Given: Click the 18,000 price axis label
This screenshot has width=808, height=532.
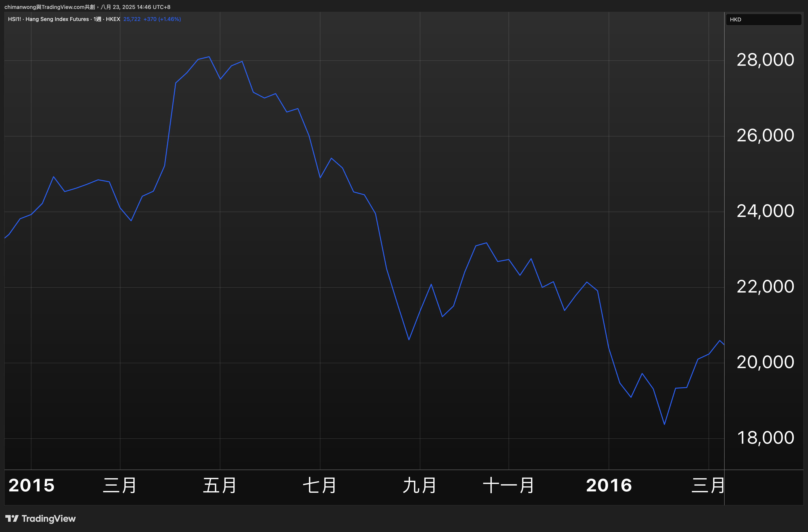Looking at the screenshot, I should pos(765,438).
